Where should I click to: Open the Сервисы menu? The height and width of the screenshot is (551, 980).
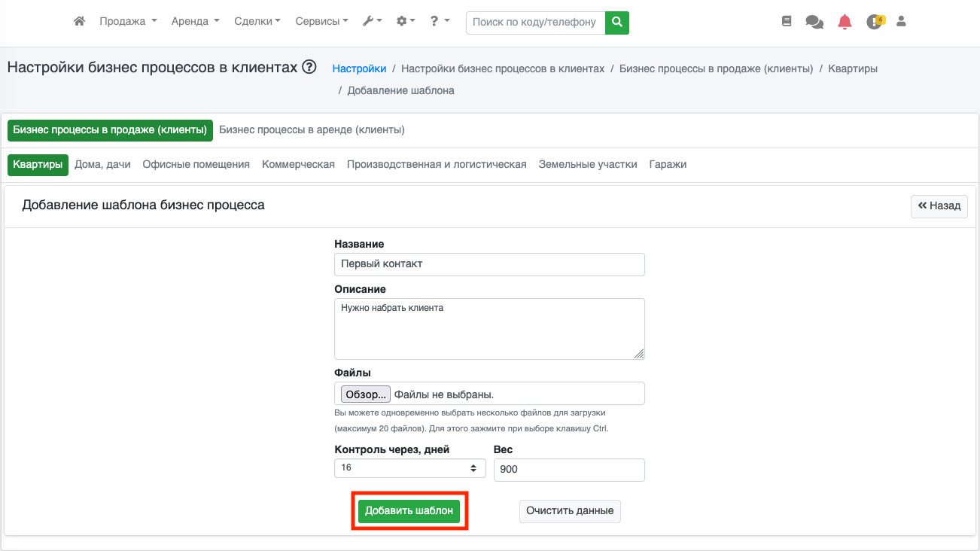321,22
